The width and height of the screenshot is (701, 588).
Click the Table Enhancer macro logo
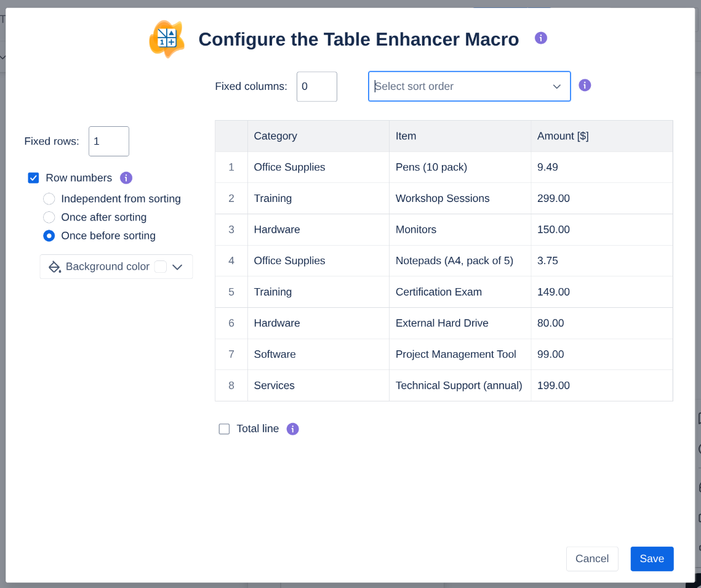coord(166,39)
